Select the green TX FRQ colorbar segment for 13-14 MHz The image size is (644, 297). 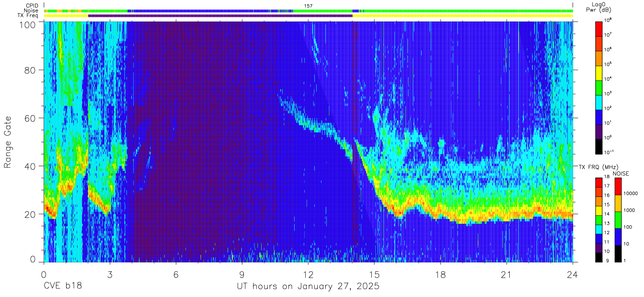click(x=599, y=219)
